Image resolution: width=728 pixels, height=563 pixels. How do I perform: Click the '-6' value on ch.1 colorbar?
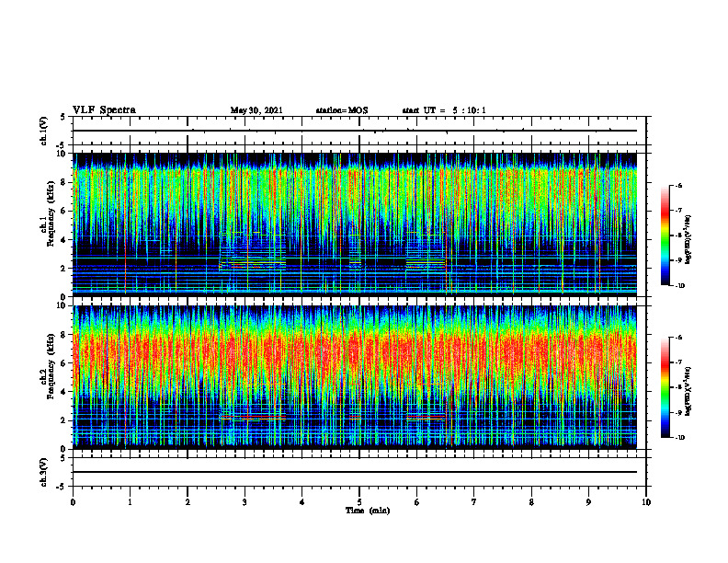point(678,185)
